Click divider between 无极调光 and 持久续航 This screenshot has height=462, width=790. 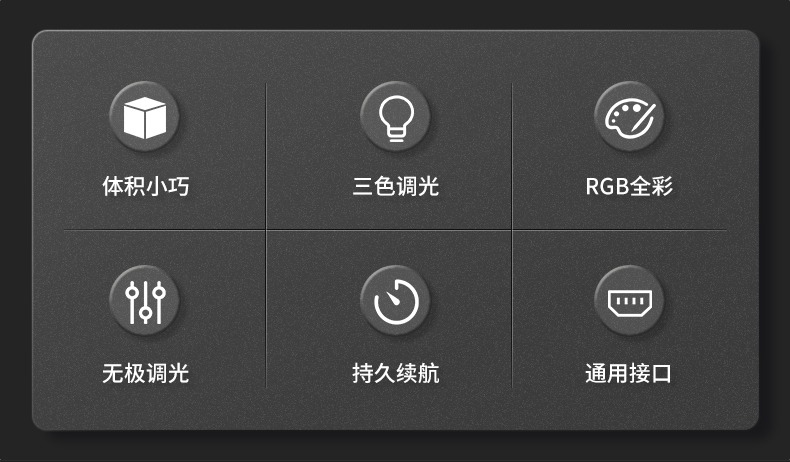(x=266, y=309)
